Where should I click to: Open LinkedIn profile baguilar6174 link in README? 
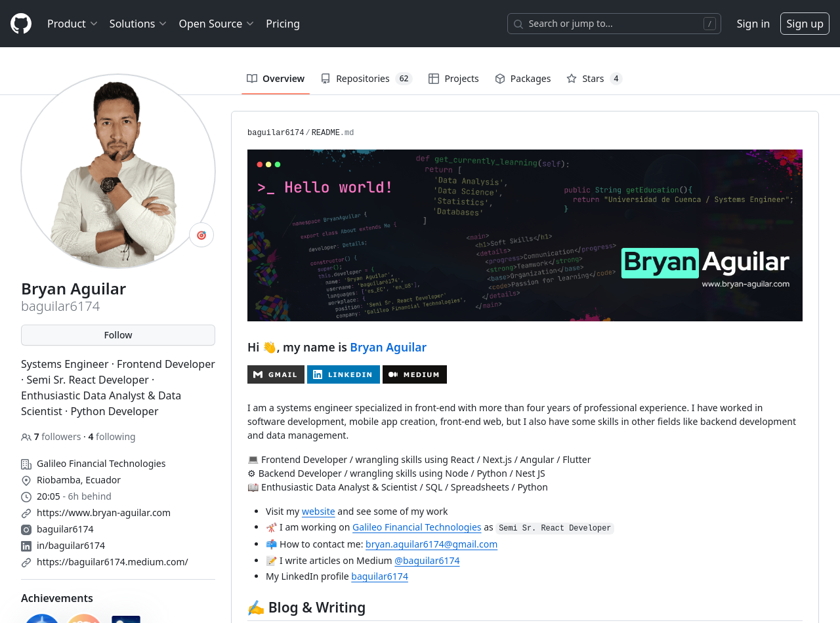[379, 576]
